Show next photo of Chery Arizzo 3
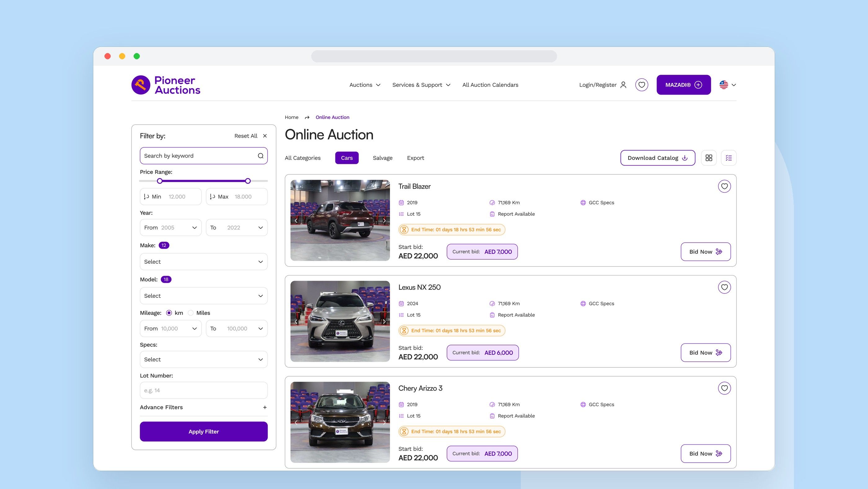 point(384,422)
